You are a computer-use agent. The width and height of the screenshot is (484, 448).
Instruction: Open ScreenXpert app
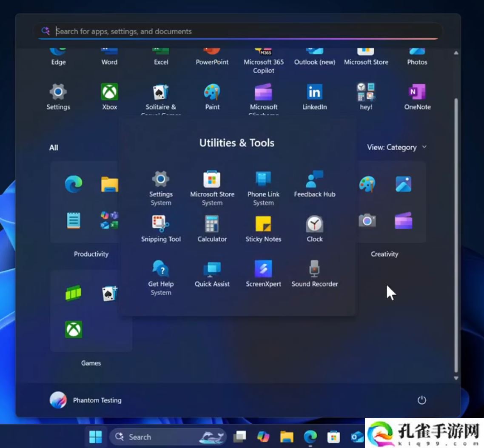tap(263, 274)
